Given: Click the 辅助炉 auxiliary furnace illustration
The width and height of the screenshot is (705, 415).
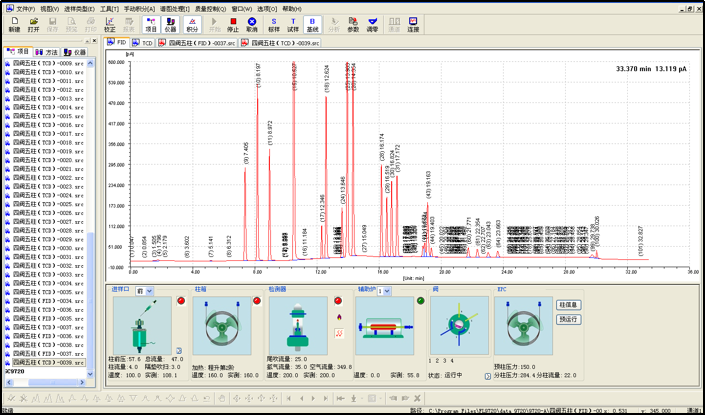Looking at the screenshot, I should [384, 326].
